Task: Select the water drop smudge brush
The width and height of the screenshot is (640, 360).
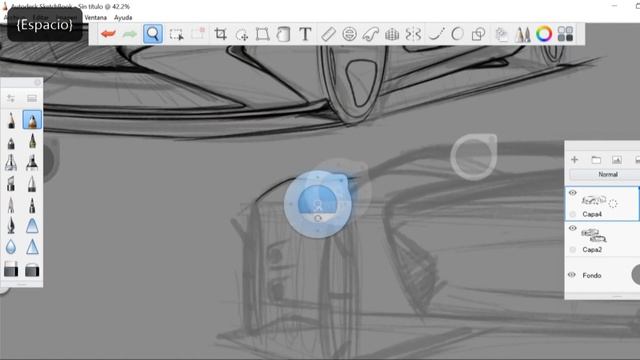Action: pos(11,247)
